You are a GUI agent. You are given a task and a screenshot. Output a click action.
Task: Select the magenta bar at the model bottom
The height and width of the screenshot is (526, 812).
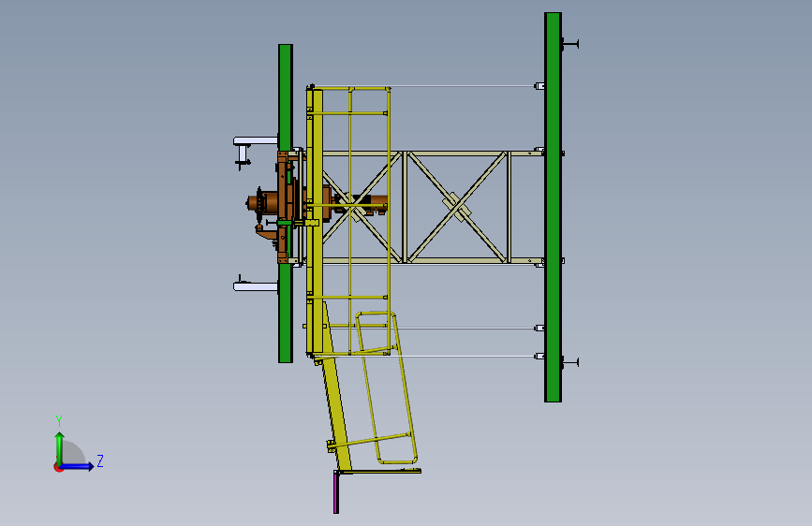pyautogui.click(x=336, y=493)
